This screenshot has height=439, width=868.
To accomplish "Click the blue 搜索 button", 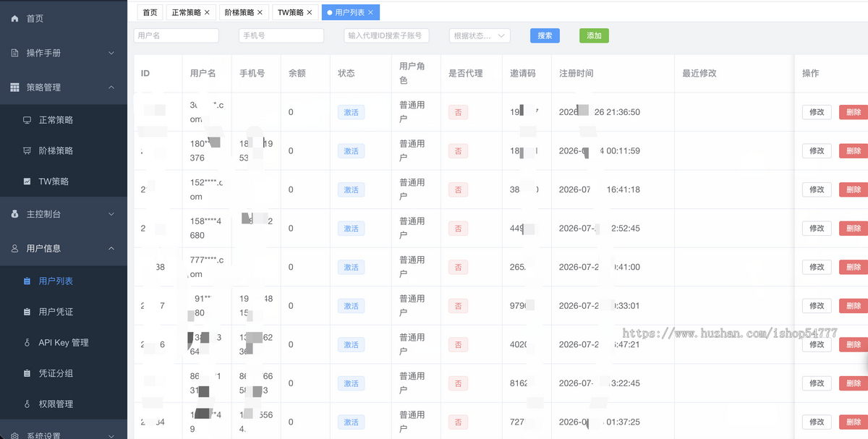I will (545, 35).
